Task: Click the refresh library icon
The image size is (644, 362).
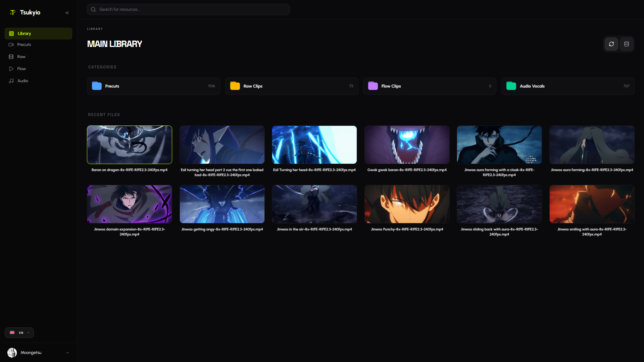Action: pos(611,44)
